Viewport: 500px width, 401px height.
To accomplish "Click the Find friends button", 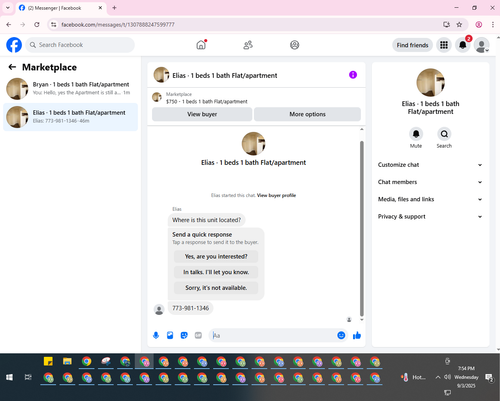I will [x=412, y=45].
